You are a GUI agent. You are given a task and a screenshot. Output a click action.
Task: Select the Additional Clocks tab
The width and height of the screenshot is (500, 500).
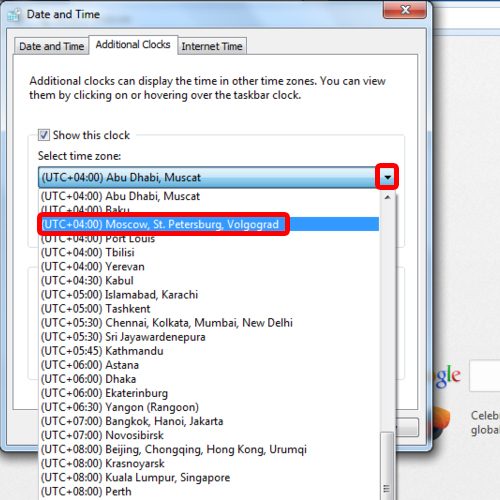click(133, 45)
